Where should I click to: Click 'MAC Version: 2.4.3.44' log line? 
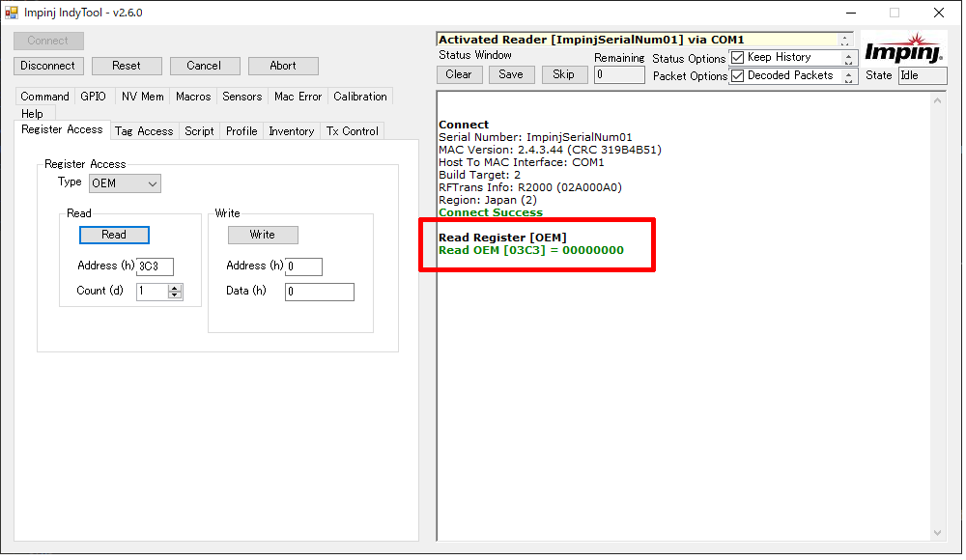[x=551, y=151]
